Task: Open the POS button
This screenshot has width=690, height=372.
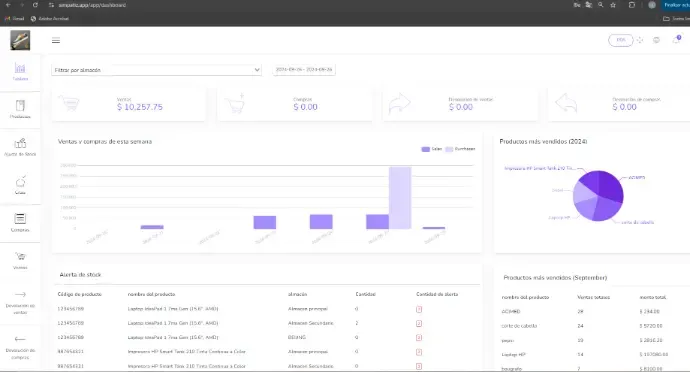Action: (620, 40)
